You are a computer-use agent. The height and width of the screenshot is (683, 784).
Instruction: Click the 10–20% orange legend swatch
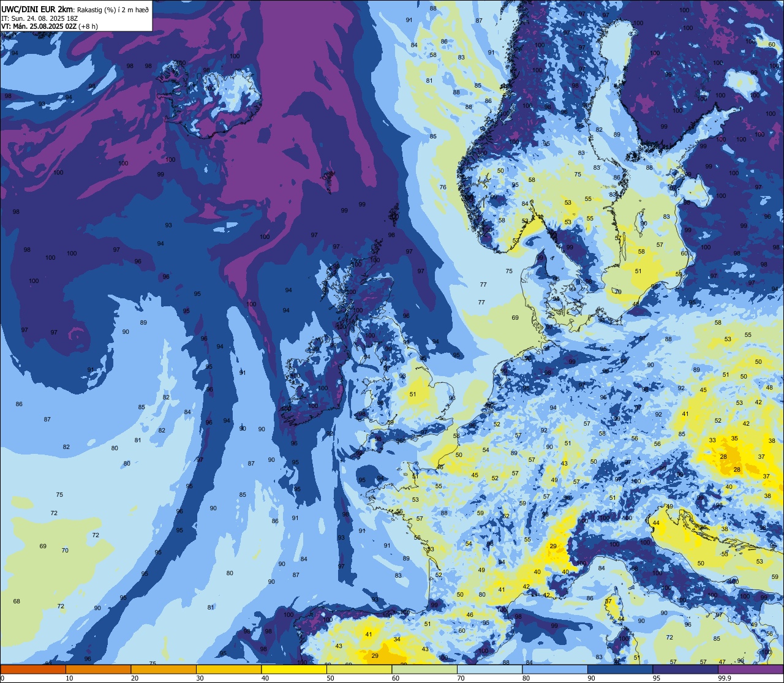pos(98,669)
